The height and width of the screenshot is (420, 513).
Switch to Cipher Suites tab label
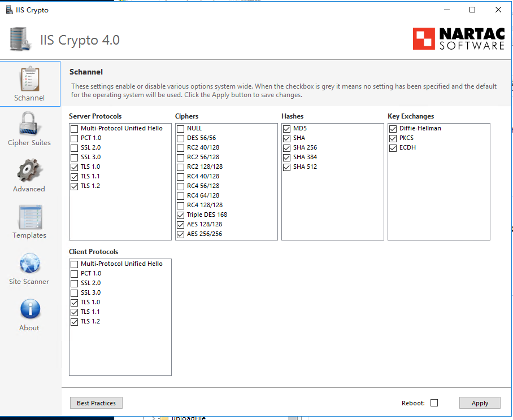pyautogui.click(x=29, y=142)
